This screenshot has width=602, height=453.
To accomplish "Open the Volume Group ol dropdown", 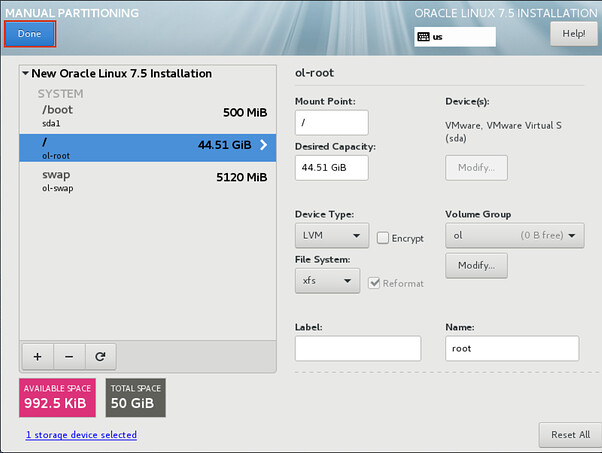I will click(515, 235).
